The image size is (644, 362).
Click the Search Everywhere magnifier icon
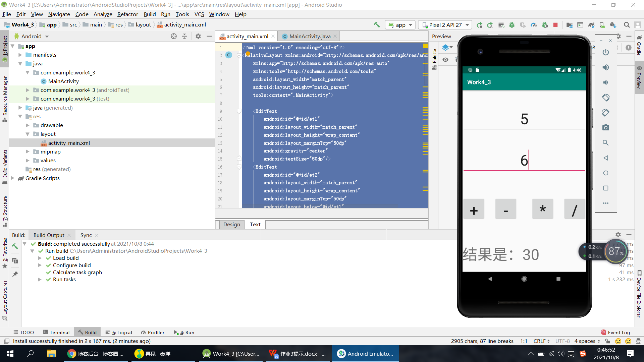coord(627,25)
